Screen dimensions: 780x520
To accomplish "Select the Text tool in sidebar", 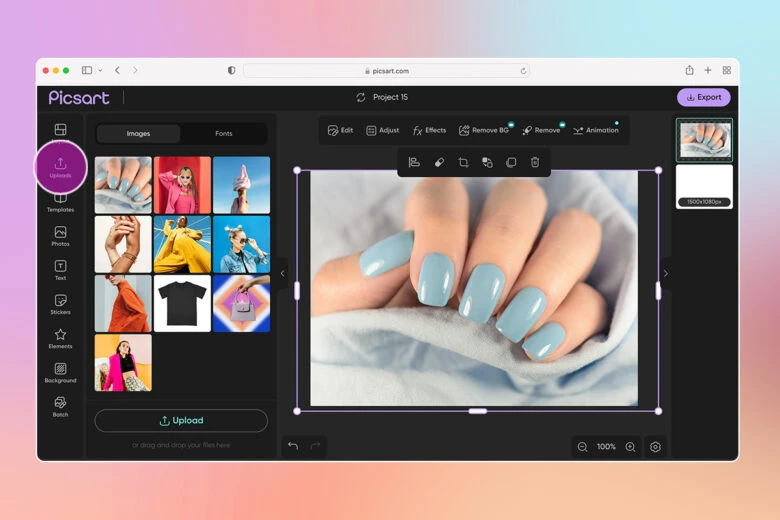I will coord(60,270).
